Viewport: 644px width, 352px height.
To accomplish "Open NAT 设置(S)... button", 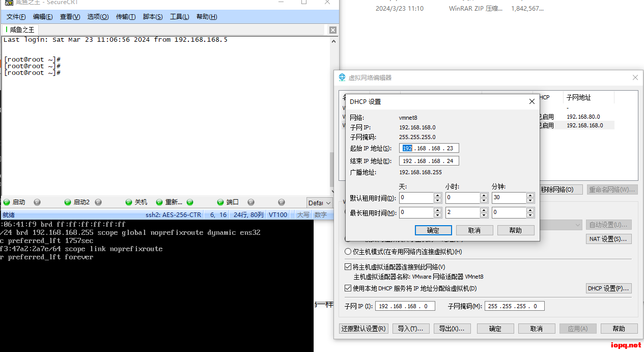I will pos(609,239).
